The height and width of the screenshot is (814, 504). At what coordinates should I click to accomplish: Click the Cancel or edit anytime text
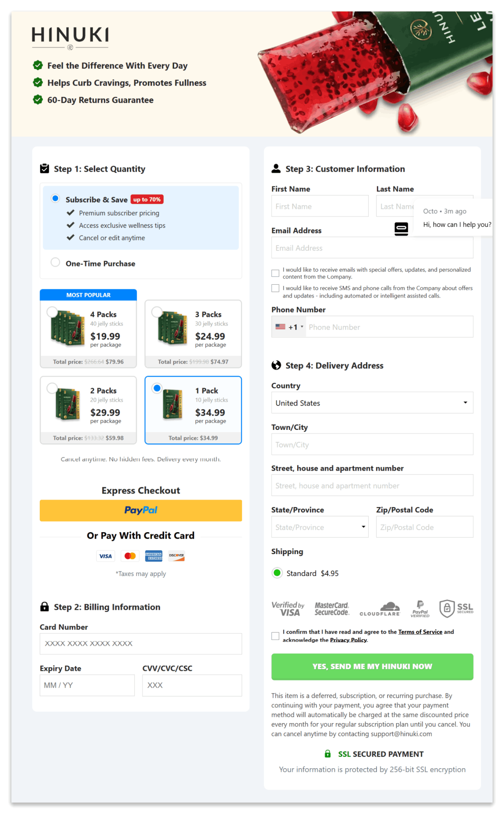(x=112, y=238)
